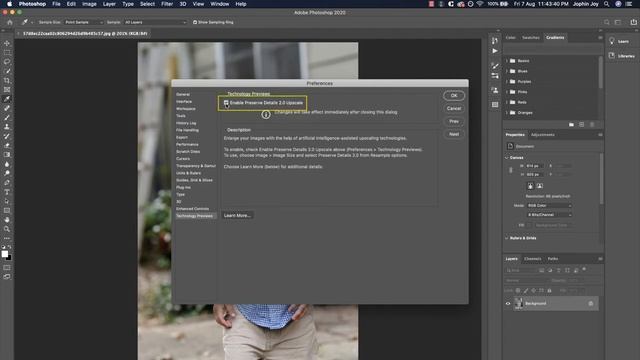The height and width of the screenshot is (360, 640).
Task: Toggle lock all in Layers panel
Action: 549,291
